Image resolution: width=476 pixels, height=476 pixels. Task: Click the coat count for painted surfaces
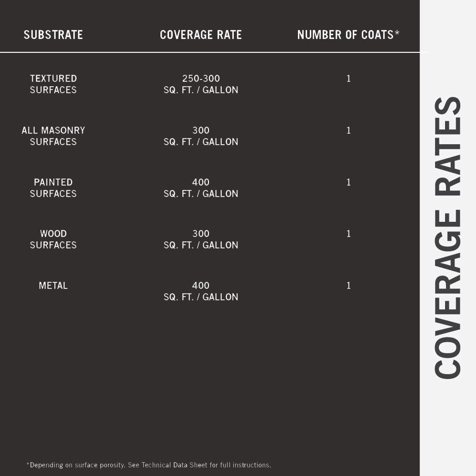point(348,182)
